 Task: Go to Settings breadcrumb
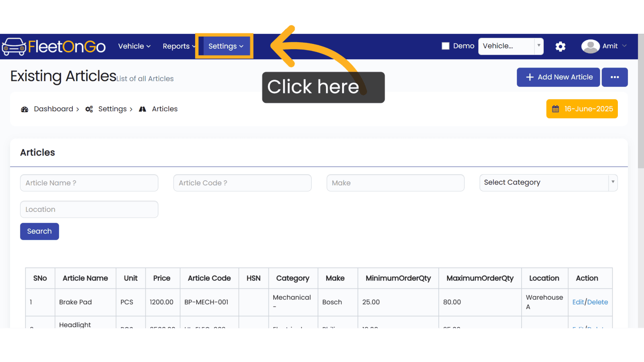click(112, 109)
